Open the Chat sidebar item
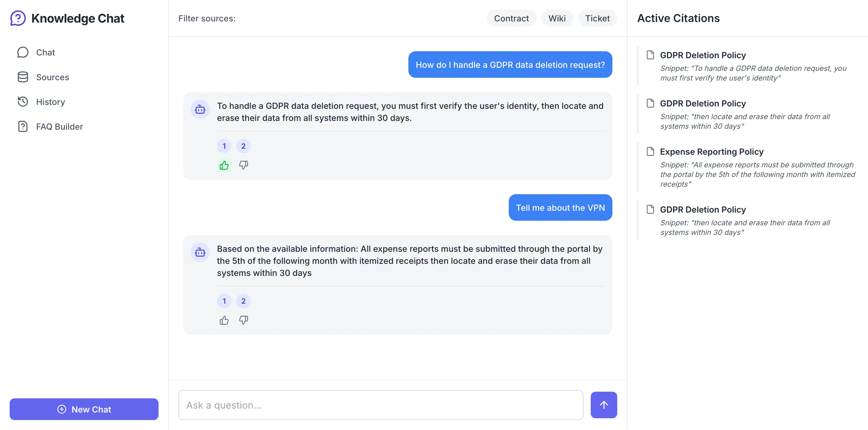868x430 pixels. [x=45, y=52]
